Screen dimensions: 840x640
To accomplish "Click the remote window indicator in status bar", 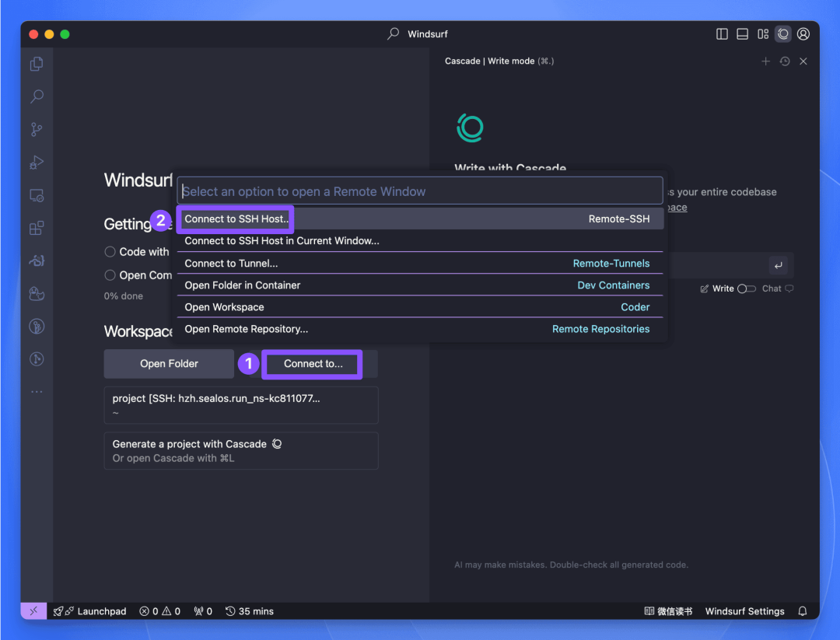I will pos(33,611).
